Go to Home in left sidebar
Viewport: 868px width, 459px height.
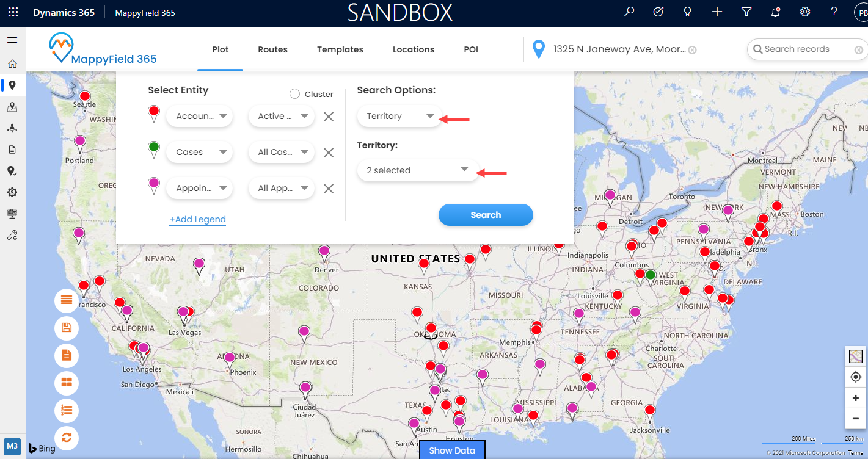(x=12, y=63)
